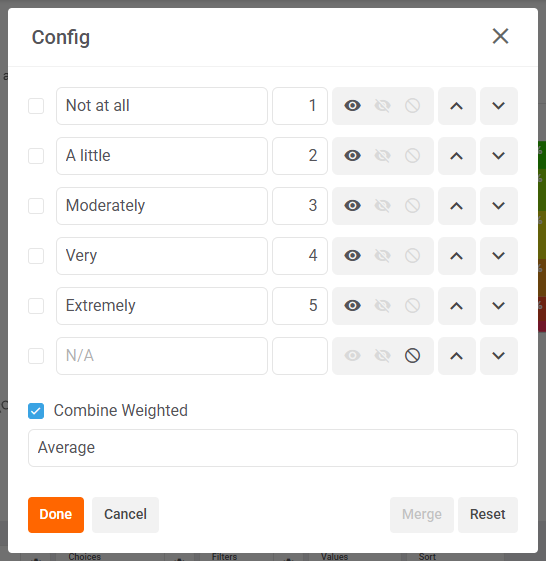Click the show eye icon in the N/A row
546x561 pixels.
pyautogui.click(x=352, y=356)
